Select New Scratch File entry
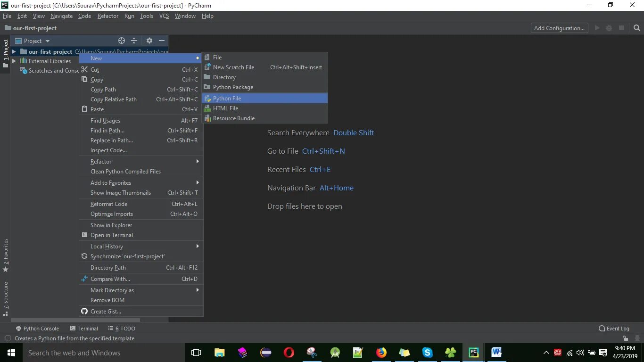Image resolution: width=644 pixels, height=362 pixels. pyautogui.click(x=264, y=67)
